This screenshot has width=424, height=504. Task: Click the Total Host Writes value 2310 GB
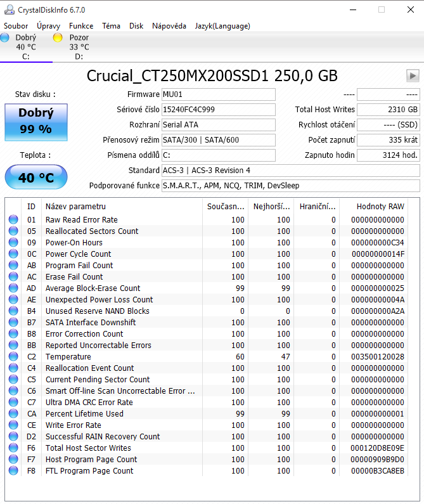tap(389, 110)
